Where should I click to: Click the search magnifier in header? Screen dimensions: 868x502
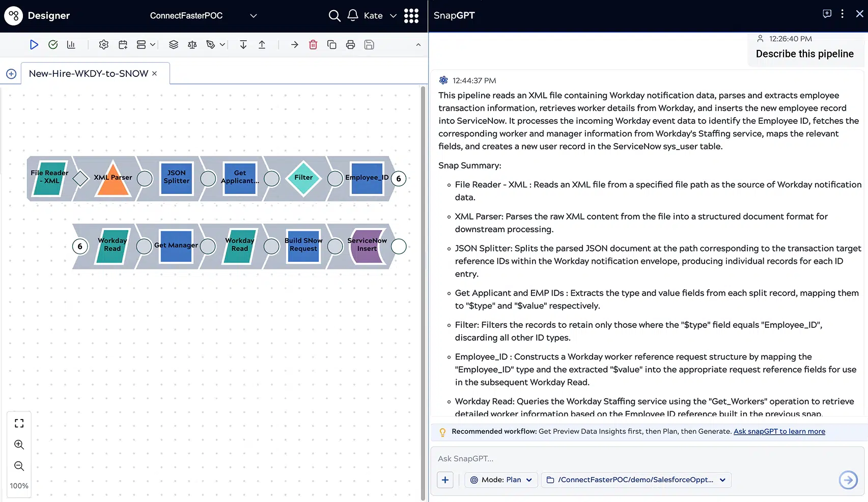click(334, 16)
